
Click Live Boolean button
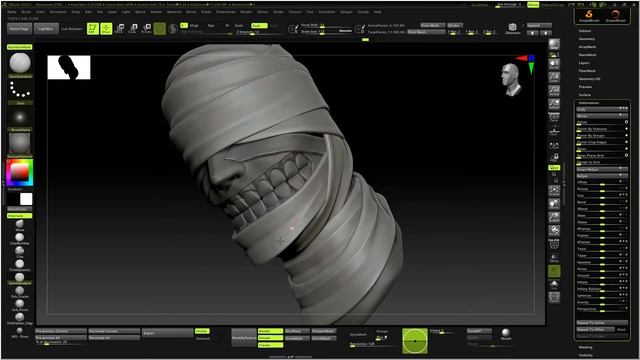click(x=72, y=29)
